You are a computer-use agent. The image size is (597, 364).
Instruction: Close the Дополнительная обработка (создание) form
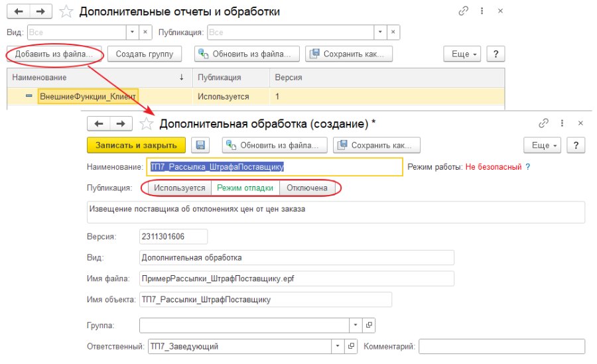click(x=580, y=123)
